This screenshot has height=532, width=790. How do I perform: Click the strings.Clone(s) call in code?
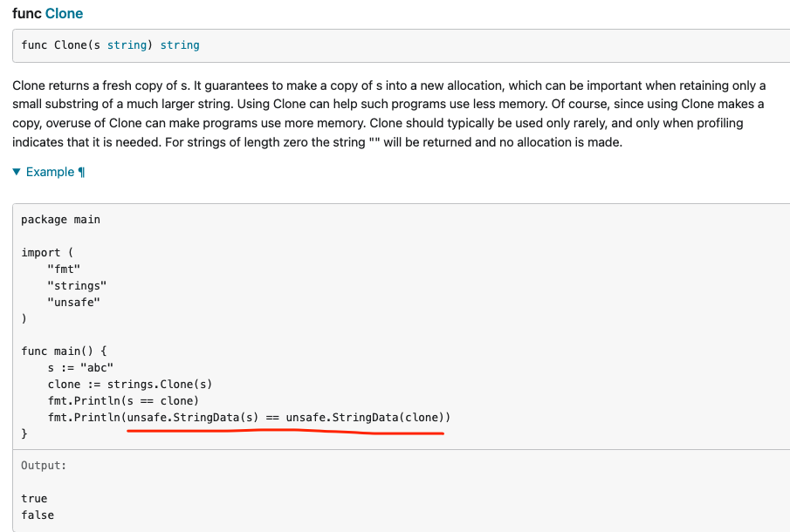(160, 384)
